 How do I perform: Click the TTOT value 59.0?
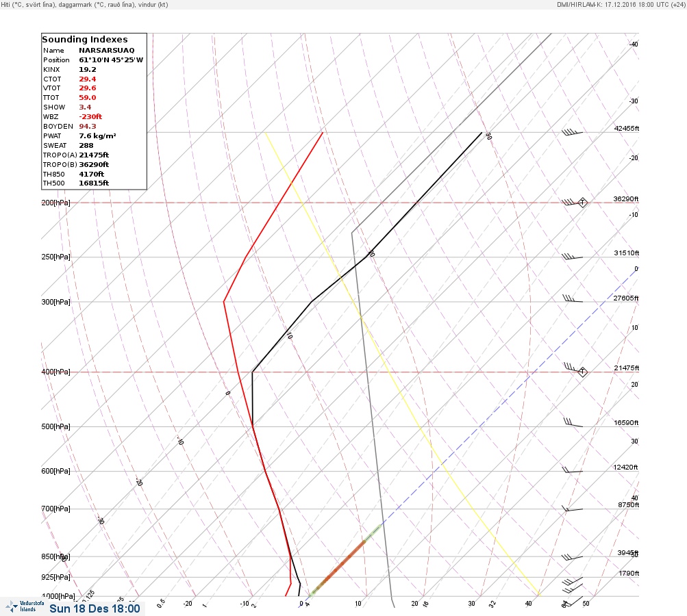click(88, 98)
